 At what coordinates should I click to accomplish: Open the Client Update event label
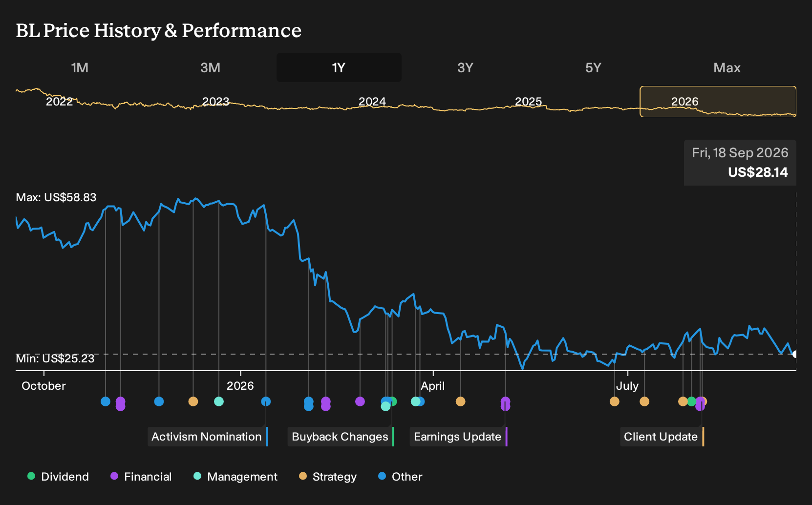pos(662,437)
